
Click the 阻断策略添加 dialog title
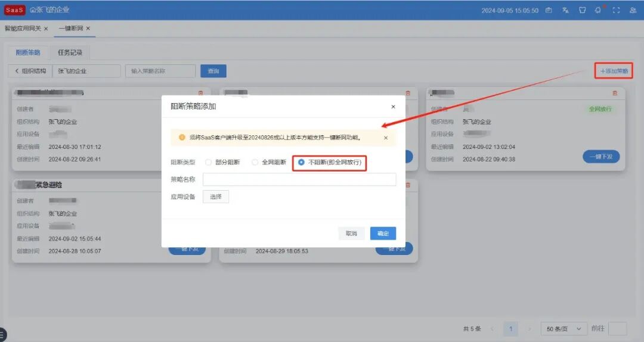click(193, 106)
